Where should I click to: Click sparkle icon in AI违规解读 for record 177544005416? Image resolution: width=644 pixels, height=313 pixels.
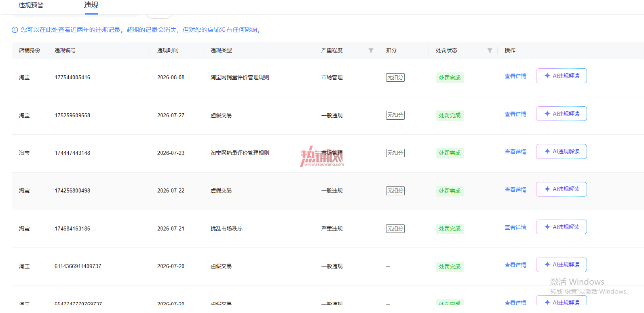tap(547, 76)
